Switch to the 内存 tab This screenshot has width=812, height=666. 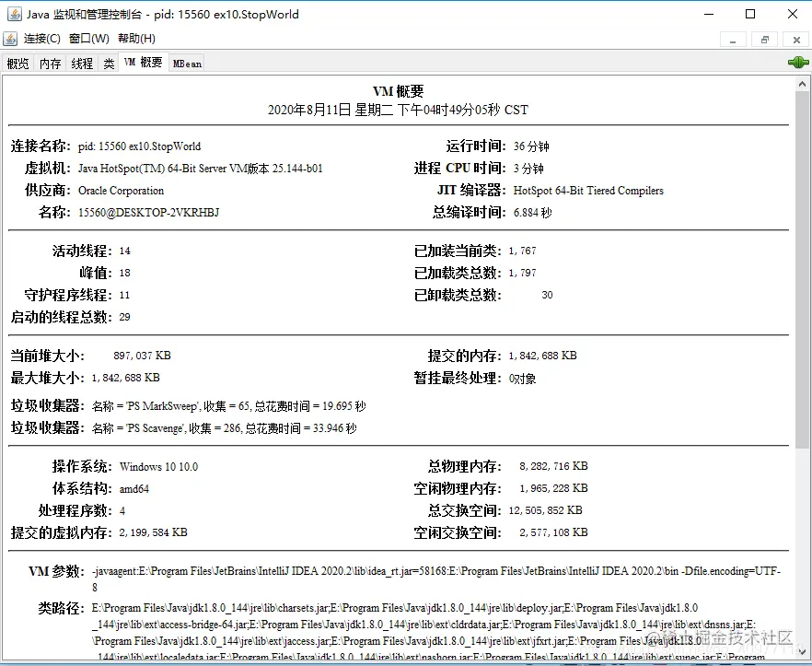pos(50,64)
